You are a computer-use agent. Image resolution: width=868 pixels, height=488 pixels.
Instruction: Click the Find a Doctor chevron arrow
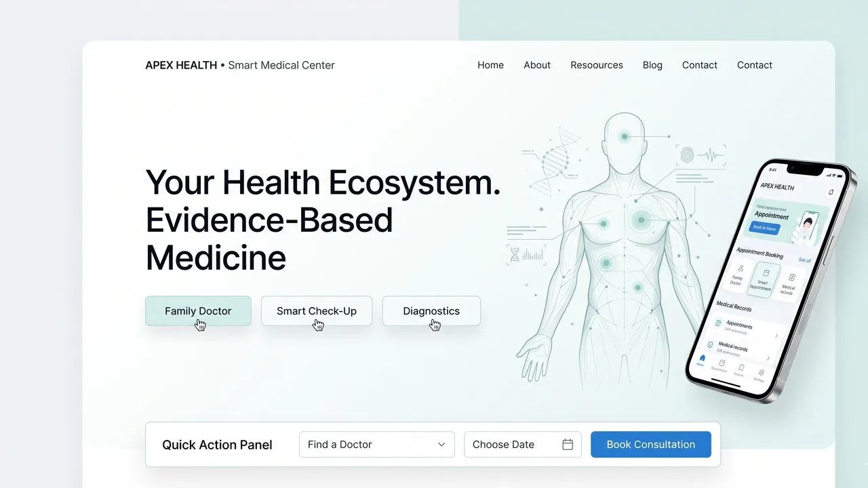(441, 445)
